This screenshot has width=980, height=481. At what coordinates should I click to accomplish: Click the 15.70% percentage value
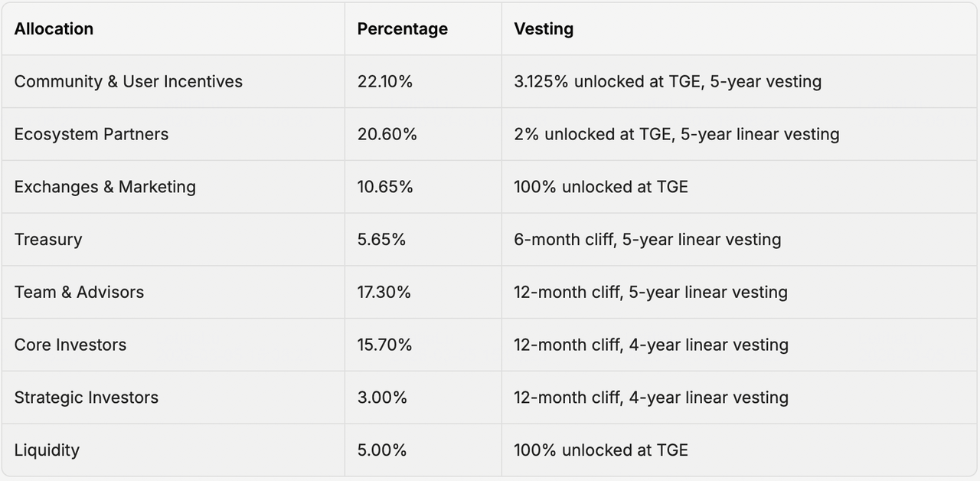coord(384,345)
